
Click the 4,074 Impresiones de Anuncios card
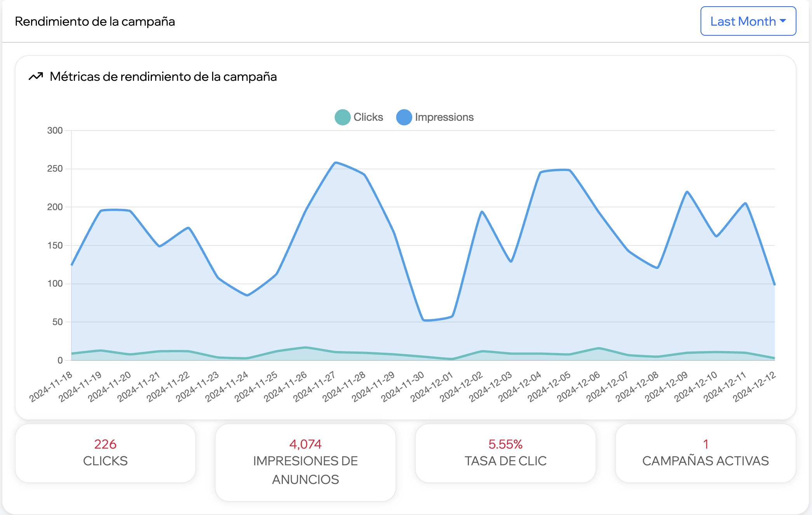click(x=305, y=462)
